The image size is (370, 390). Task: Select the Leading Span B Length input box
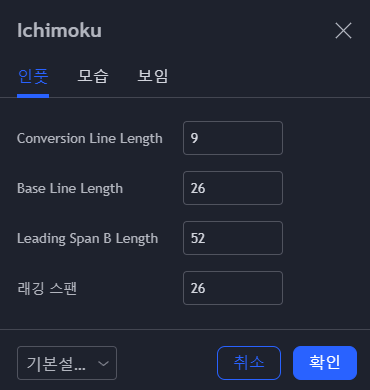(233, 238)
